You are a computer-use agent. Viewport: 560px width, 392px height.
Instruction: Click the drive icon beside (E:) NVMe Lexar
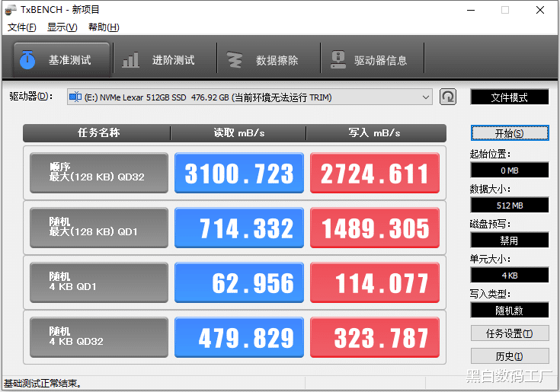pos(75,97)
